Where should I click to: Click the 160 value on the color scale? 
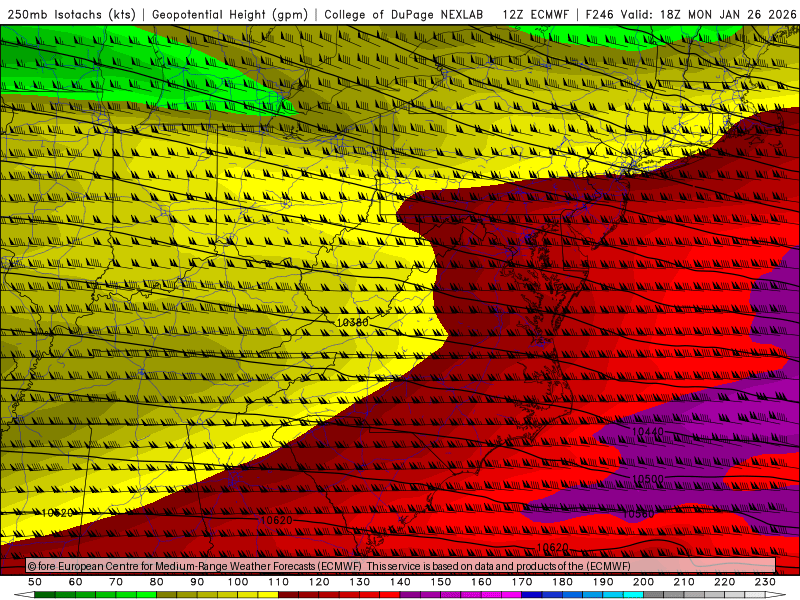point(481,582)
